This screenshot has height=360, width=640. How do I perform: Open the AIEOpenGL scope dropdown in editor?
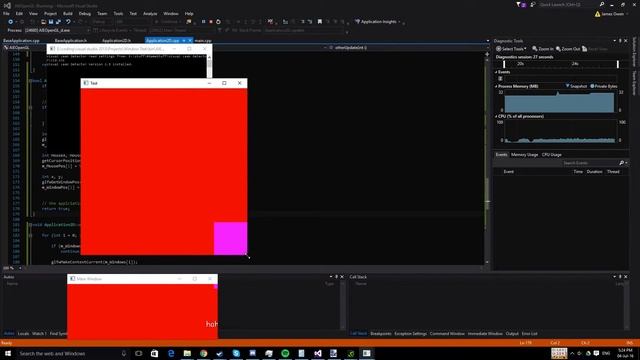pyautogui.click(x=24, y=48)
